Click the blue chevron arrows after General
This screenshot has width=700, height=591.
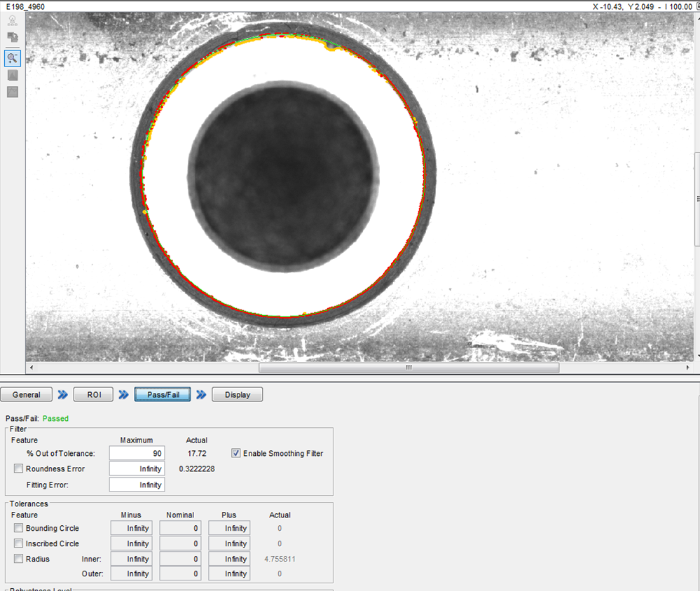point(63,395)
